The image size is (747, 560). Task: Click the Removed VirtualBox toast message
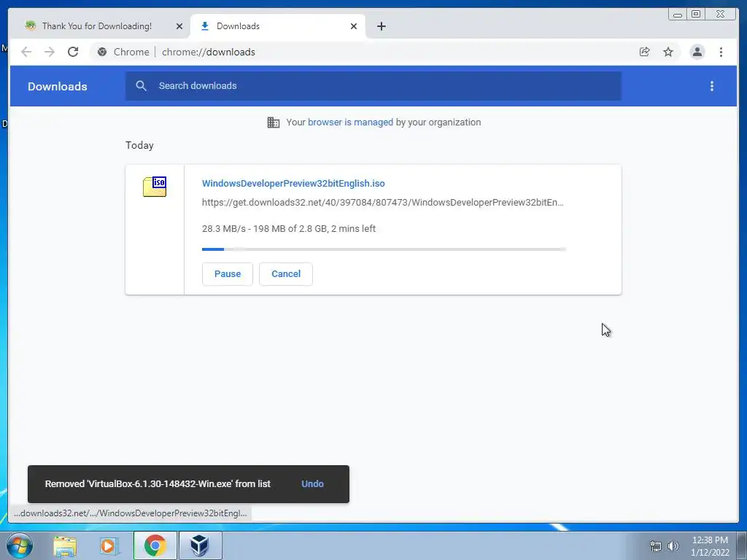pos(158,484)
